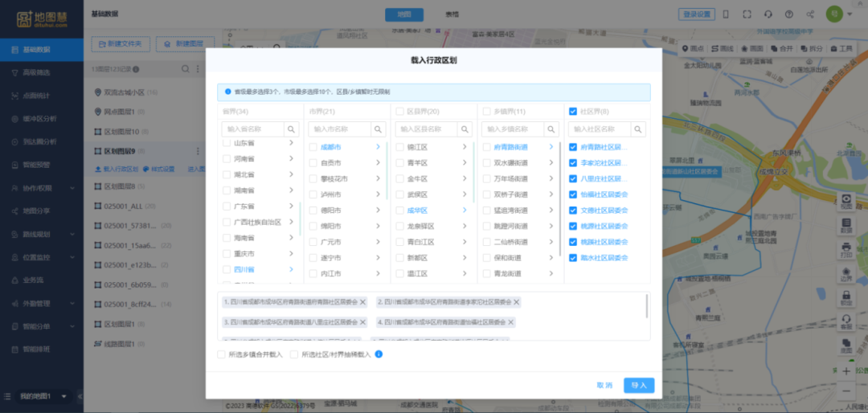Click the 取消 button
The image size is (868, 413).
click(x=604, y=386)
